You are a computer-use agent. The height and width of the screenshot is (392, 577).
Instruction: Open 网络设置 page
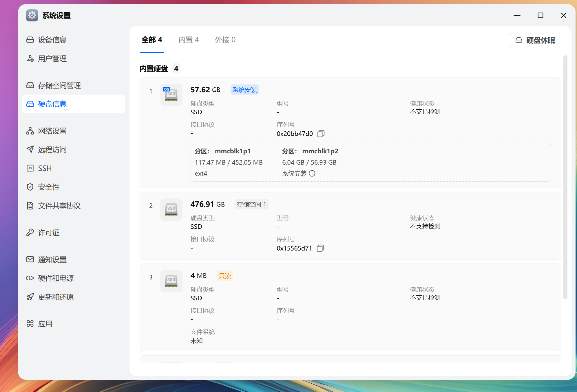click(52, 131)
